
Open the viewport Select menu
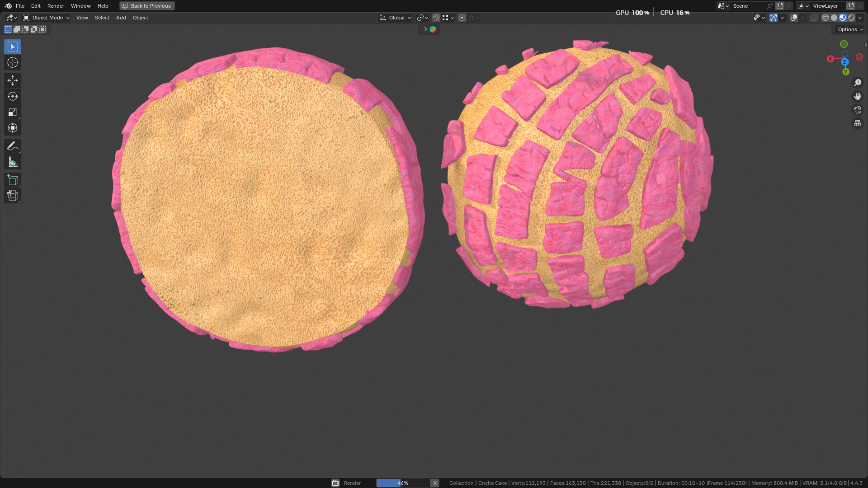[x=102, y=18]
